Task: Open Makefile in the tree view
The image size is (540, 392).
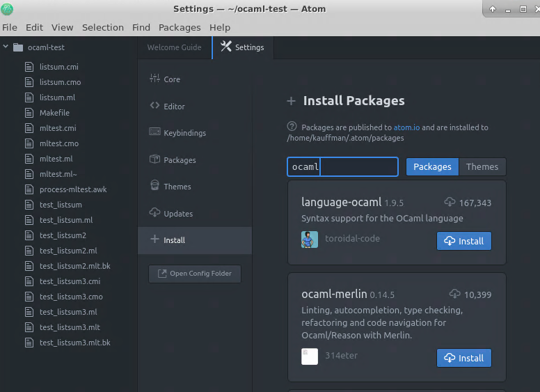Action: [54, 113]
